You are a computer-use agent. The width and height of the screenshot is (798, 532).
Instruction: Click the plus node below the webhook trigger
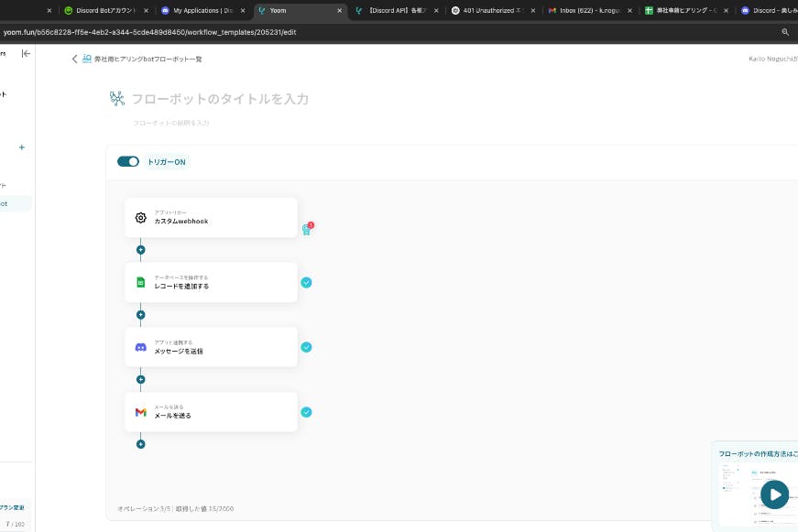click(x=141, y=249)
